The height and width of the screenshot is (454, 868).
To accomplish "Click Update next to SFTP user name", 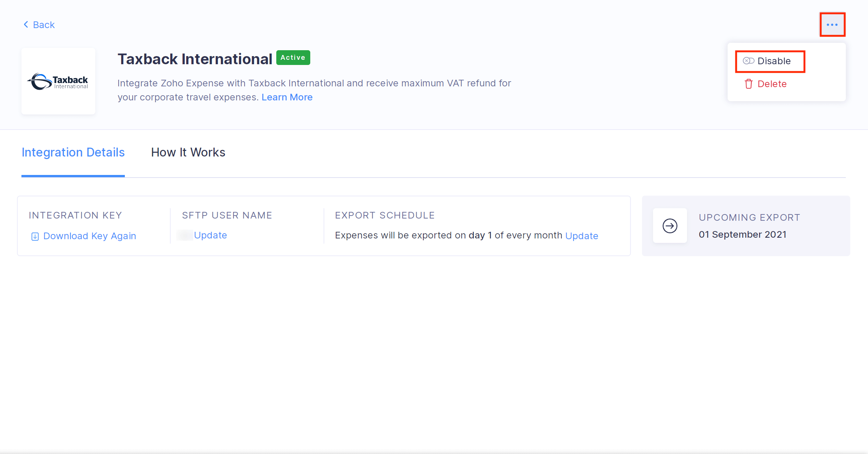I will point(210,235).
